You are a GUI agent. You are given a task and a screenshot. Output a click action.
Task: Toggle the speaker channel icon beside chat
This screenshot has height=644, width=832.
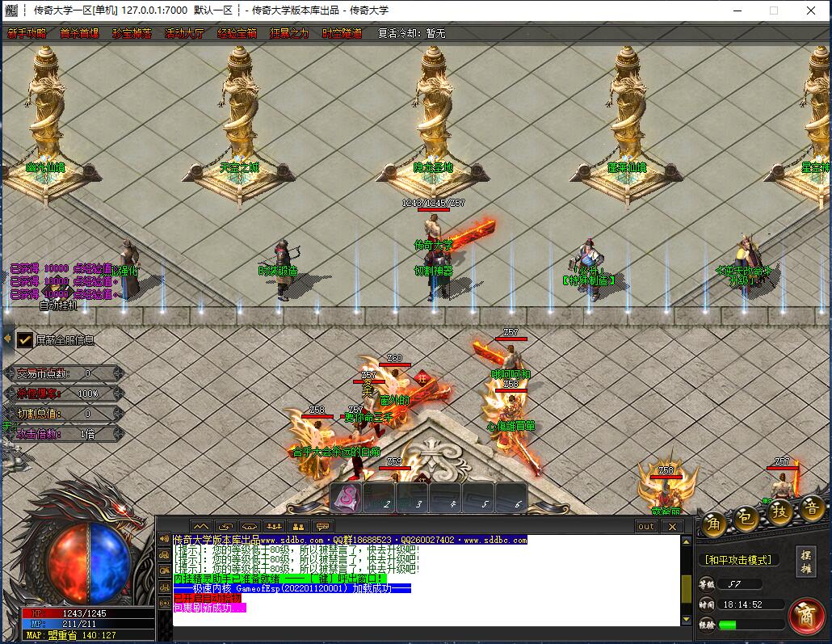coord(165,538)
